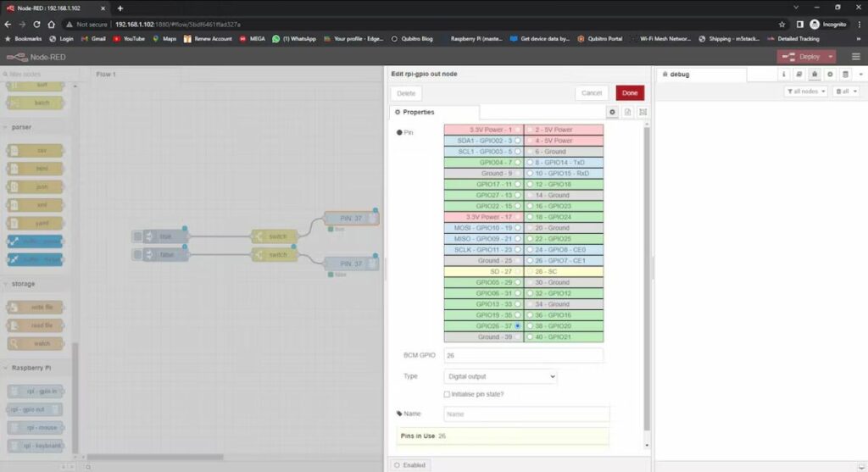Open node settings gear in Properties

[x=612, y=112]
